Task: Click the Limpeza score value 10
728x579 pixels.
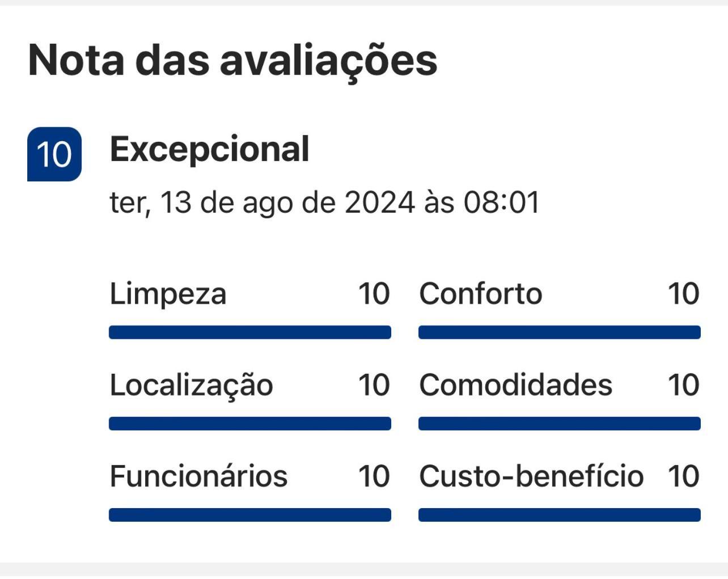Action: 374,294
